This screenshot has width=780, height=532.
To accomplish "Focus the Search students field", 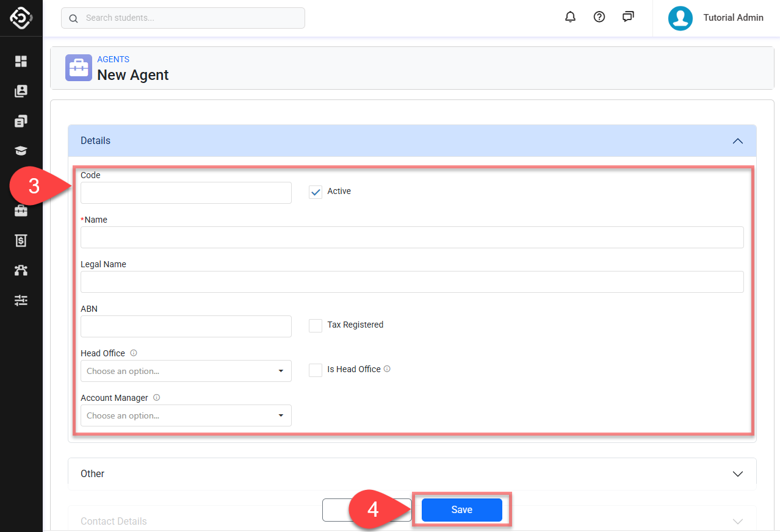I will [x=183, y=18].
